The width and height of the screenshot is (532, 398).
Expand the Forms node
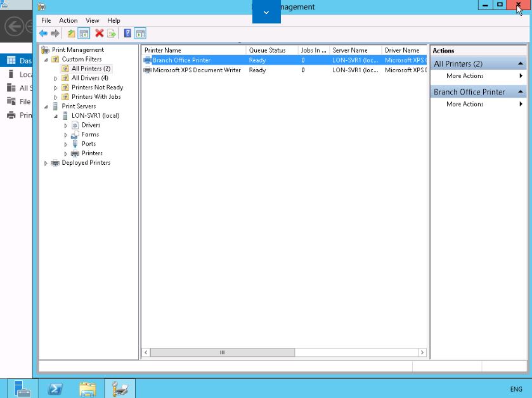(66, 135)
